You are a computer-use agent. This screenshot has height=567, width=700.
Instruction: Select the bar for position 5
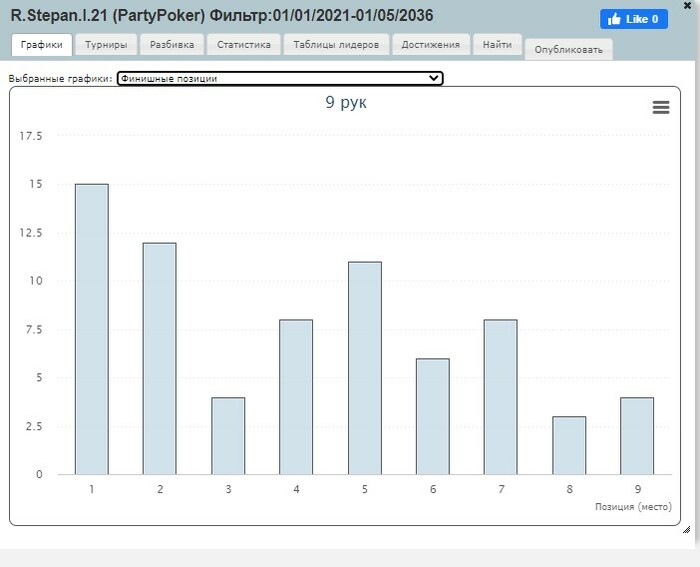(x=365, y=368)
